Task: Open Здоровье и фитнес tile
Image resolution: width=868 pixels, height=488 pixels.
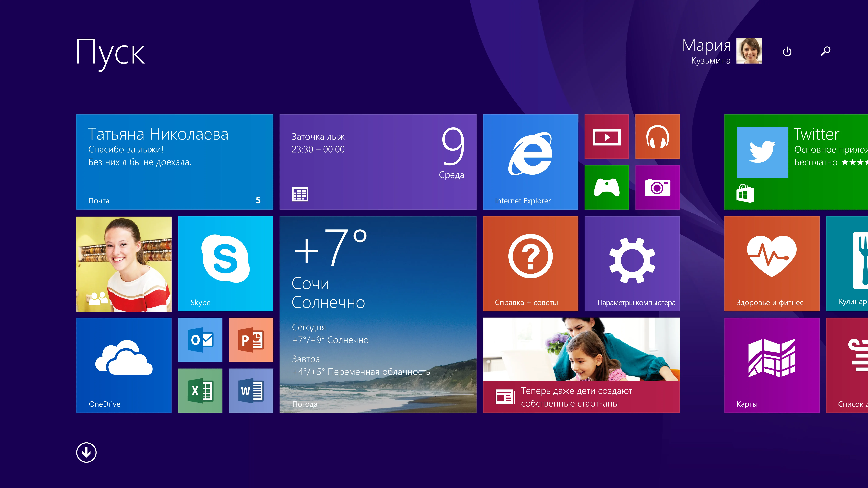Action: [772, 264]
